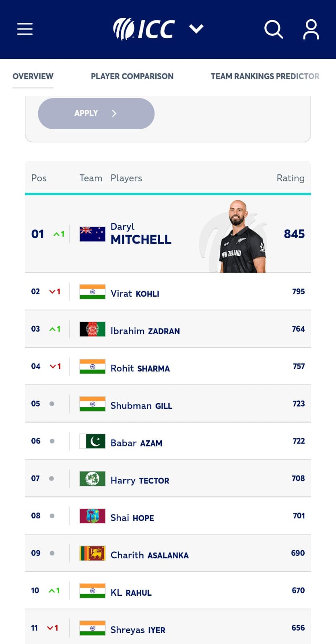Viewport: 336px width, 644px height.
Task: Click the Sri Lanka flag next to Charith Asalanka
Action: tap(92, 553)
